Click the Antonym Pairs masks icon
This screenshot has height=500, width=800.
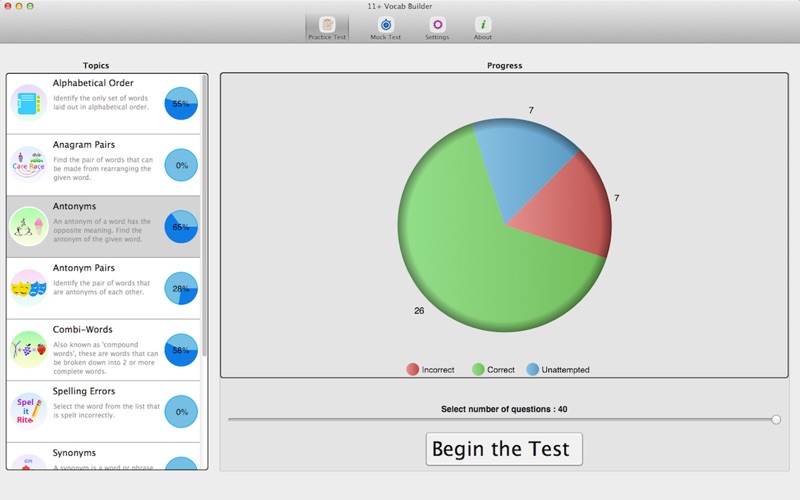29,288
